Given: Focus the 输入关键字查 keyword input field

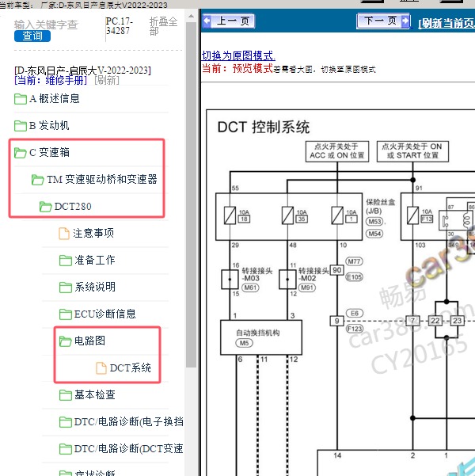Looking at the screenshot, I should [46, 25].
